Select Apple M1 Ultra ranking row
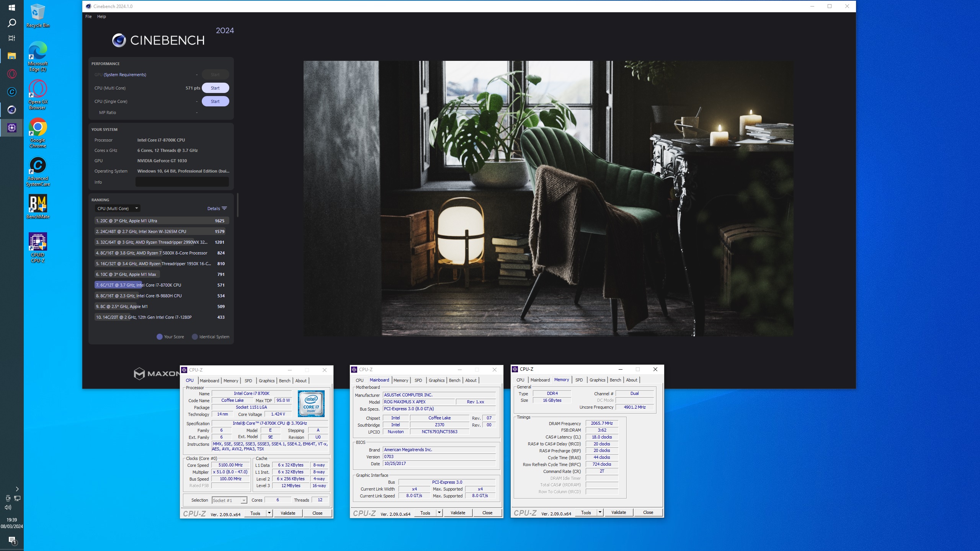Screen dimensions: 980x551 [x=162, y=221]
